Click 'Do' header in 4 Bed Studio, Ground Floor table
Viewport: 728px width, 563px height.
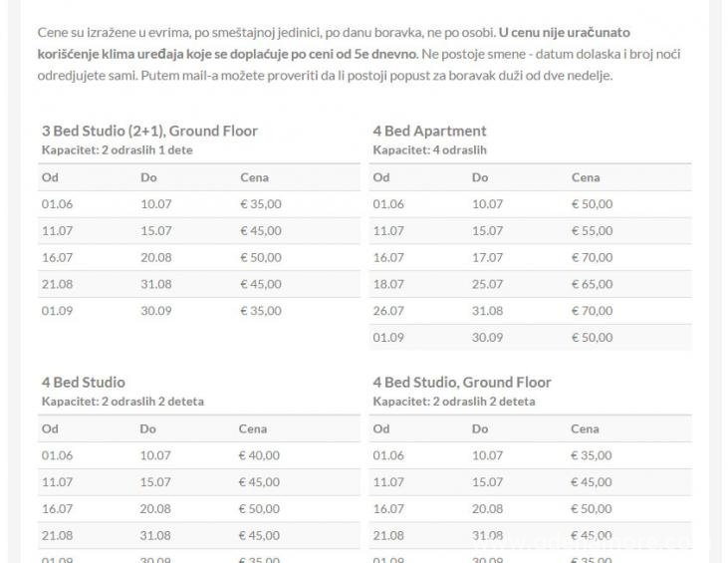coord(480,428)
